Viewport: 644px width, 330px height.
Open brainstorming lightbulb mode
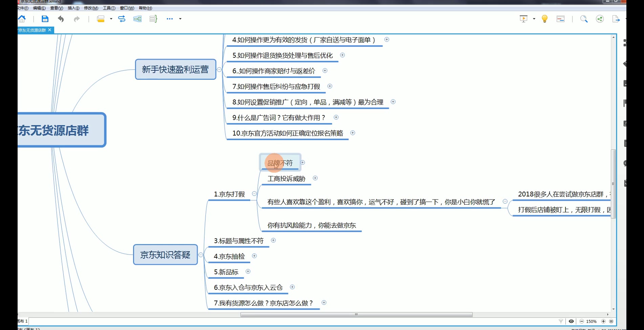pyautogui.click(x=544, y=19)
